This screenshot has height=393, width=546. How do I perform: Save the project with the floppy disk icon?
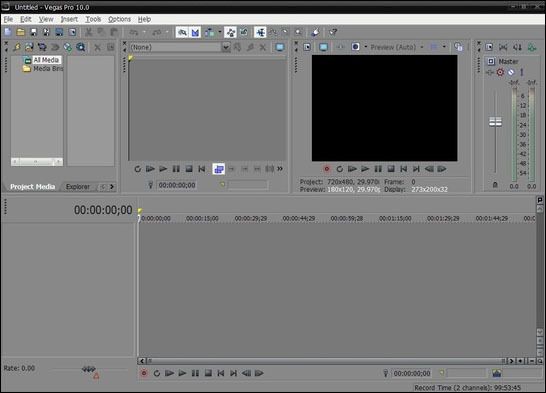33,32
